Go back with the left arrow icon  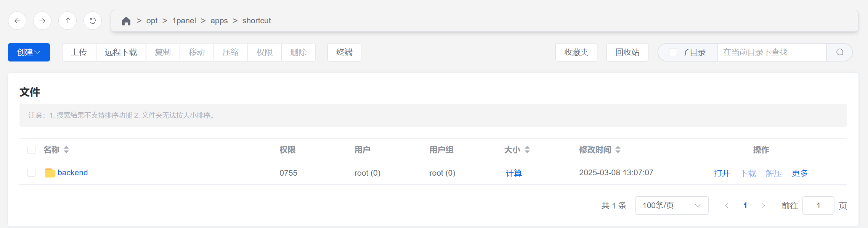[17, 21]
